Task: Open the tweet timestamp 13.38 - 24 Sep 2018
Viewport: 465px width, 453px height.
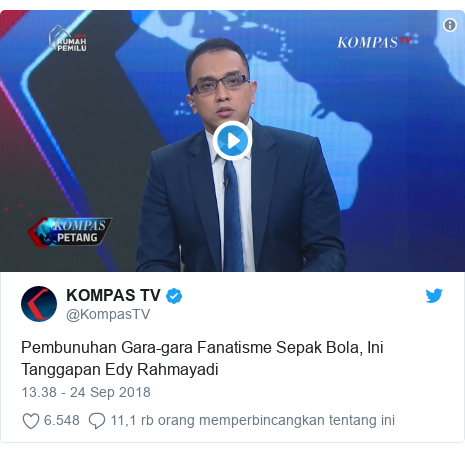Action: click(86, 392)
